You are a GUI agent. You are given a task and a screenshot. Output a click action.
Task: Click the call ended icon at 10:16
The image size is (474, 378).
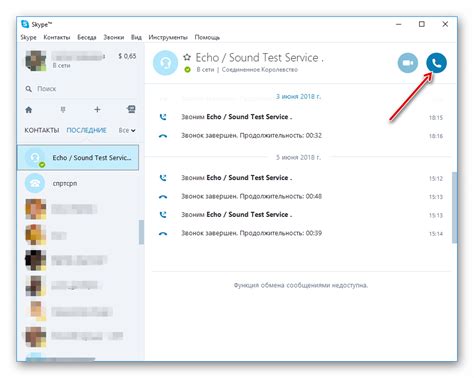(x=163, y=136)
